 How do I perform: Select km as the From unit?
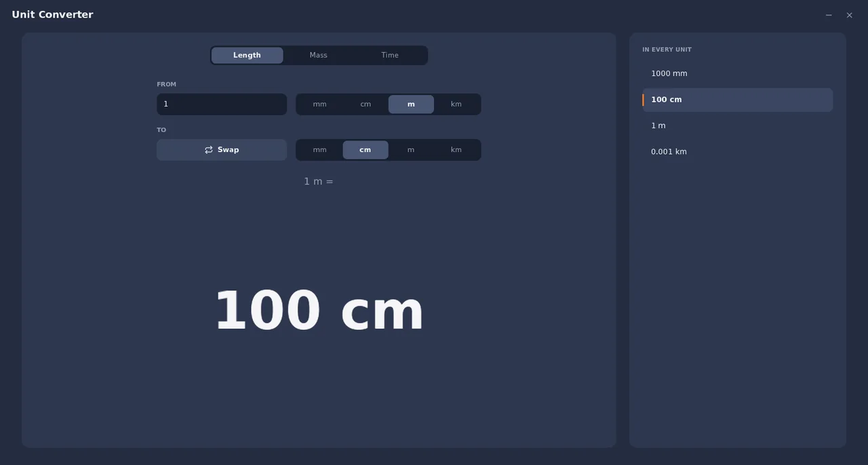(456, 104)
